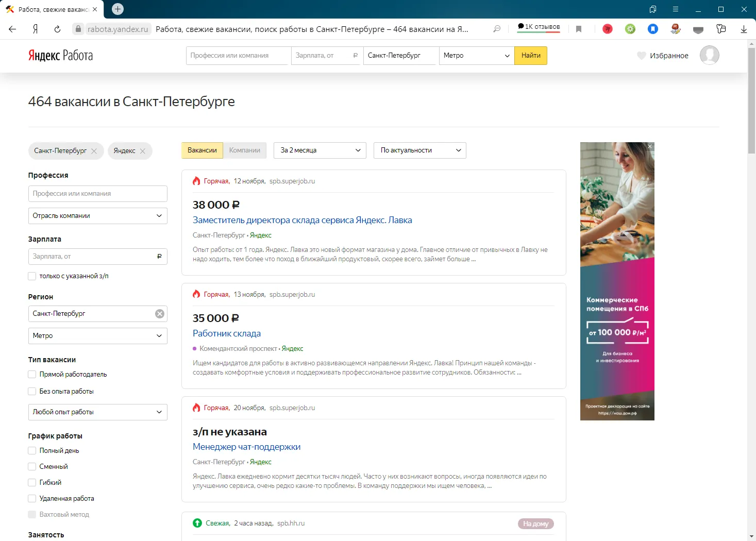
Task: Switch to the Компании tab
Action: click(x=245, y=150)
